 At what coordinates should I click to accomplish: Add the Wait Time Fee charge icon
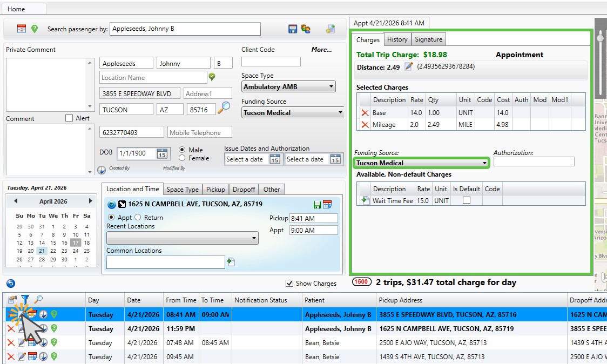pos(365,200)
